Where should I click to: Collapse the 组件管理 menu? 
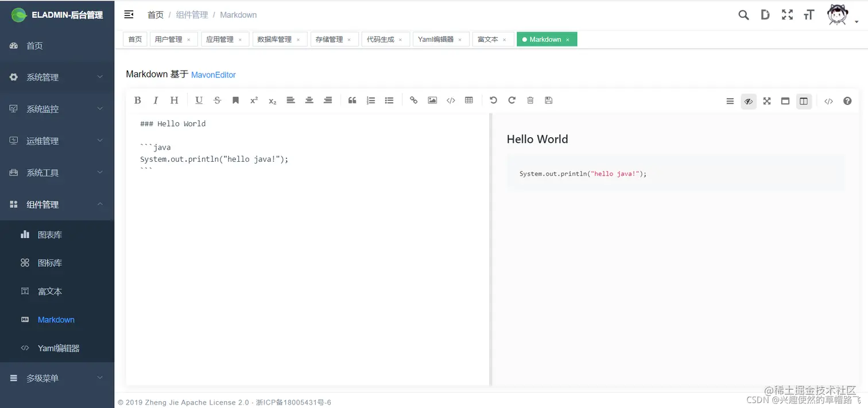[x=57, y=204]
